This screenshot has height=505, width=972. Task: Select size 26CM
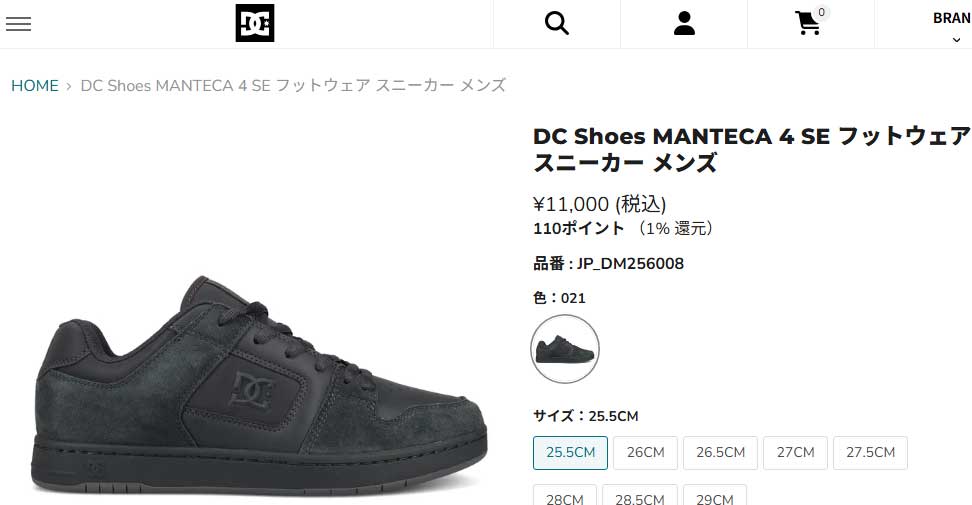click(645, 452)
